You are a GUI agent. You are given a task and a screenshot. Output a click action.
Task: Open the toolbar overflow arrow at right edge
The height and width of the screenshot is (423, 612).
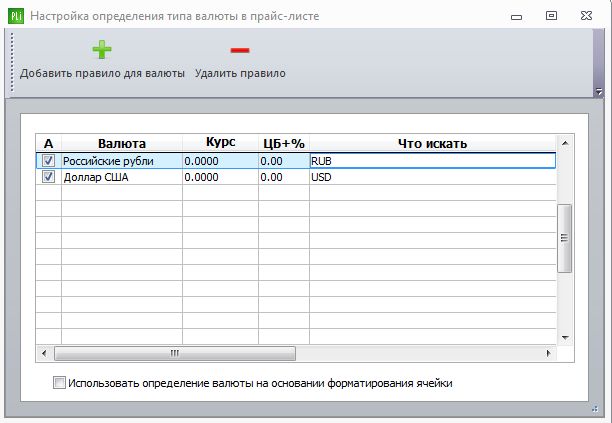click(x=599, y=92)
